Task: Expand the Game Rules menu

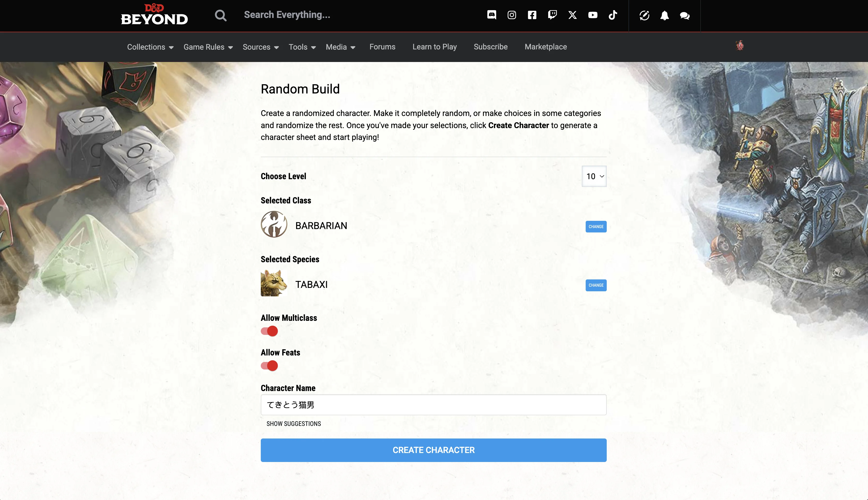Action: pyautogui.click(x=208, y=47)
